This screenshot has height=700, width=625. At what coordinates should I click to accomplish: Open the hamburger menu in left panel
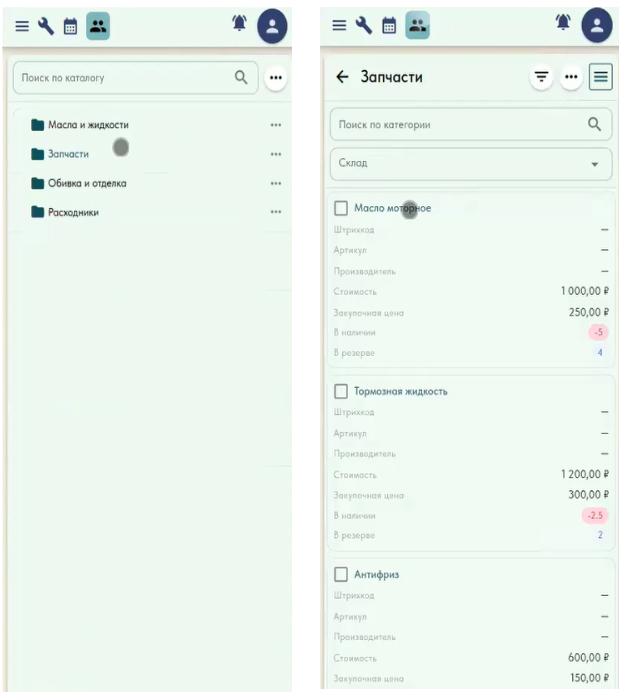point(22,26)
